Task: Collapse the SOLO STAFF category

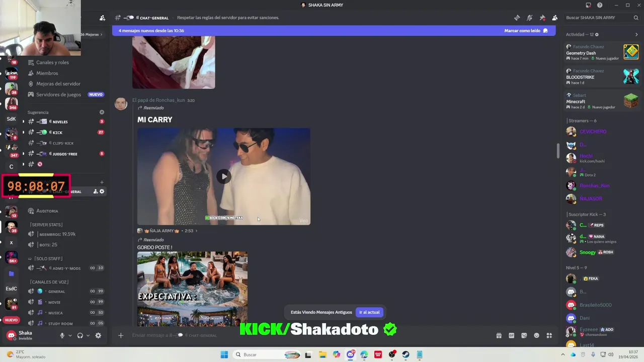Action: (45, 259)
